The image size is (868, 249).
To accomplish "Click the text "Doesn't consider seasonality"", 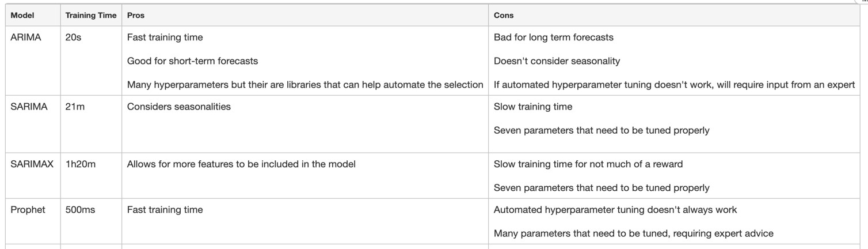I will coord(557,61).
